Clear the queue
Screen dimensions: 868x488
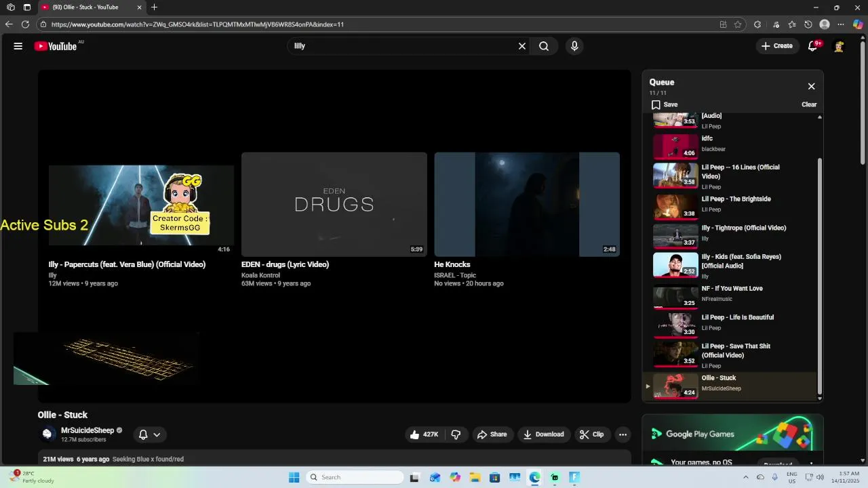coord(809,104)
